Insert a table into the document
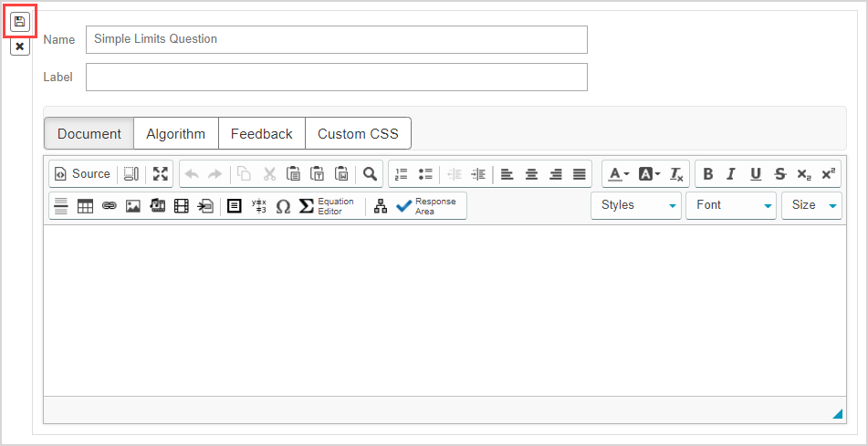 point(85,206)
